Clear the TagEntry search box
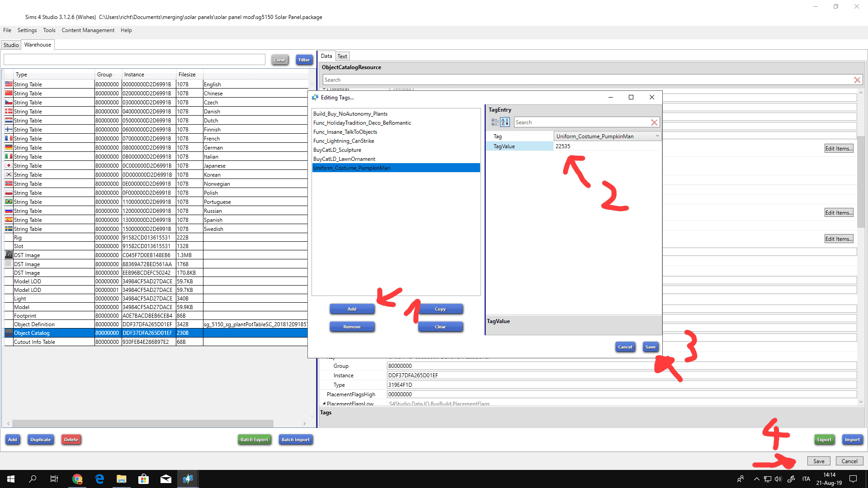 click(654, 122)
